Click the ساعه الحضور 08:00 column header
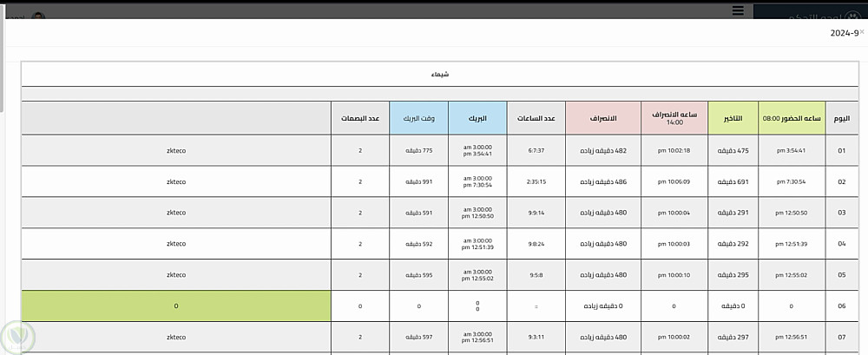The height and width of the screenshot is (355, 868). (x=792, y=118)
